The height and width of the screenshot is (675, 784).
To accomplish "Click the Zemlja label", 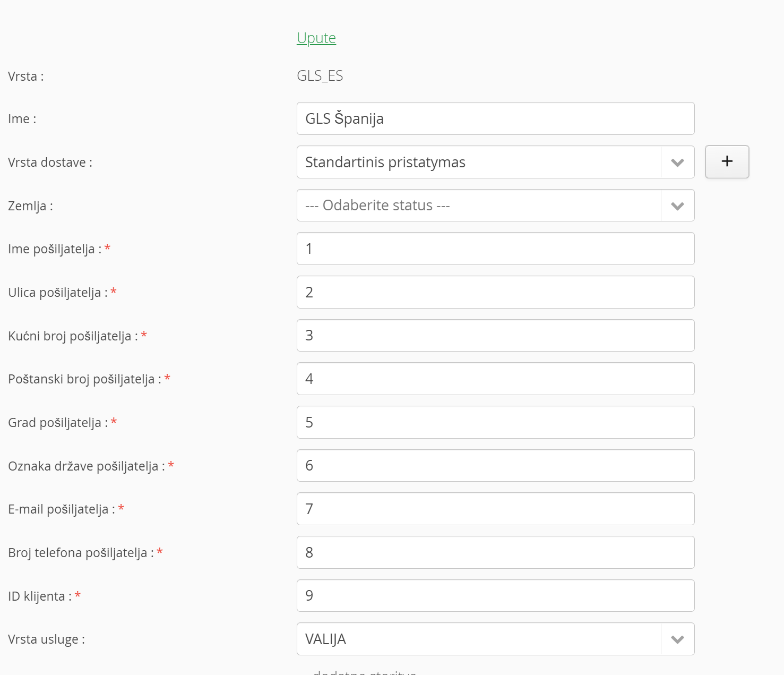I will coord(30,206).
